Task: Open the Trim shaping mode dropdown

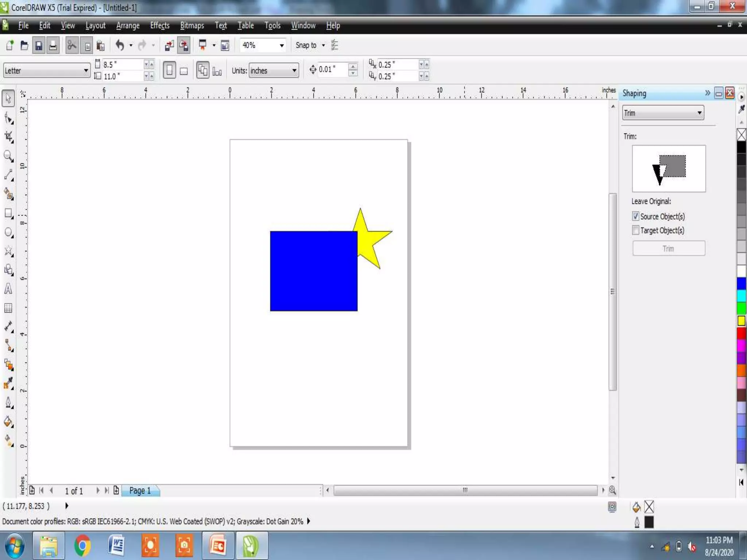Action: [x=699, y=113]
